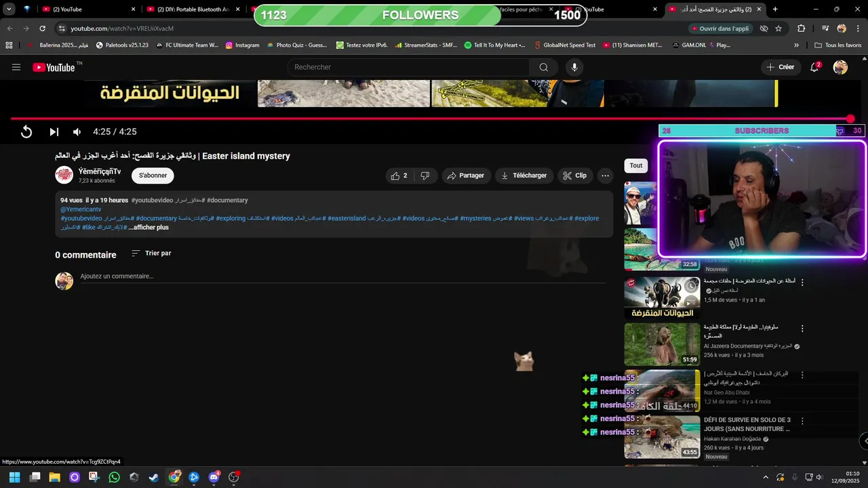Replay the finished video

26,131
